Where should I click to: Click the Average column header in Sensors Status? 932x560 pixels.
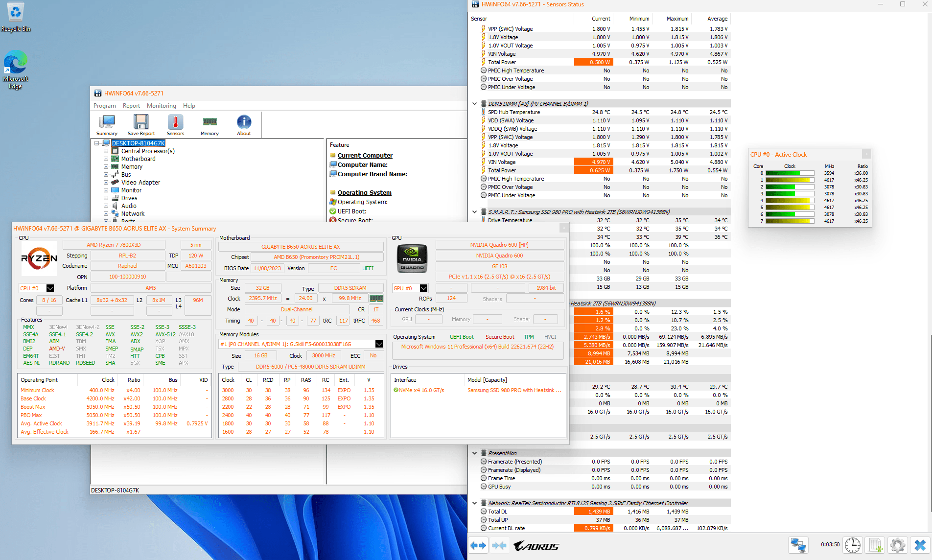click(717, 19)
